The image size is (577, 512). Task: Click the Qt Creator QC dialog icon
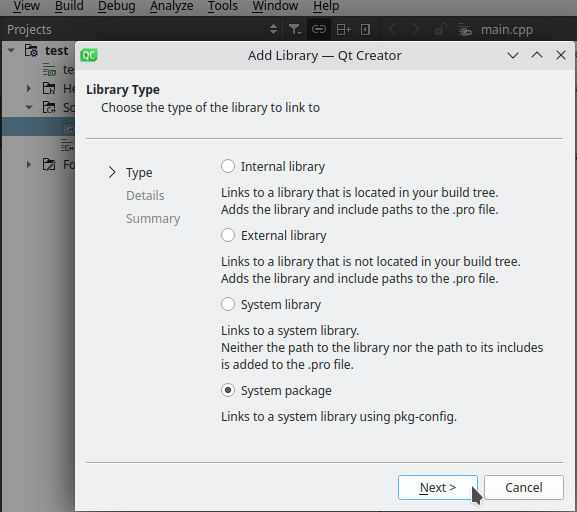point(89,56)
